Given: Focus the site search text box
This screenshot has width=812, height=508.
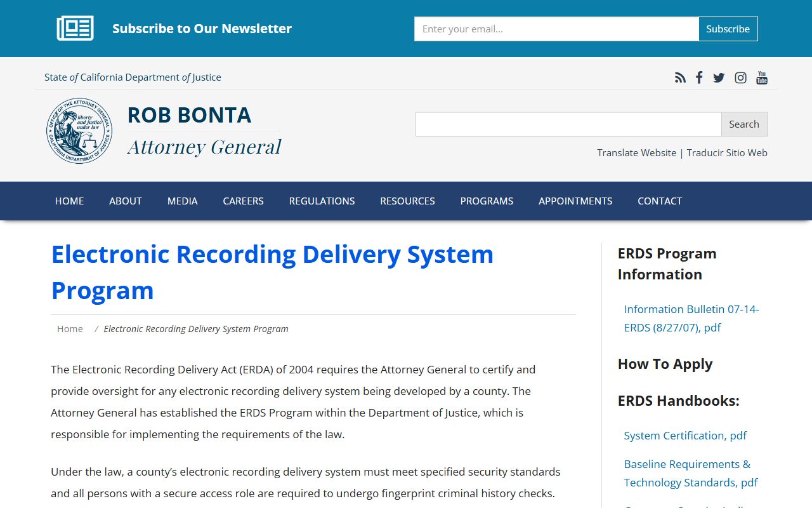Looking at the screenshot, I should click(568, 124).
